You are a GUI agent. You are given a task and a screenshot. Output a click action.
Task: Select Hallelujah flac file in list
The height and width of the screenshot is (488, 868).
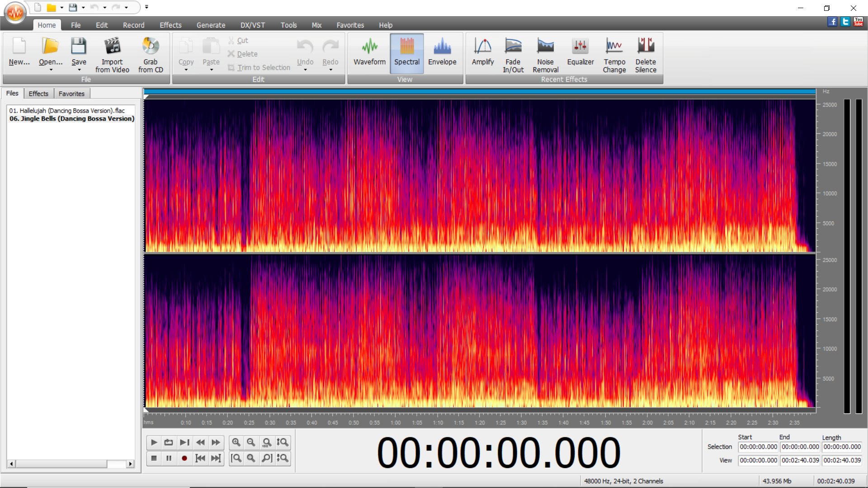coord(67,111)
